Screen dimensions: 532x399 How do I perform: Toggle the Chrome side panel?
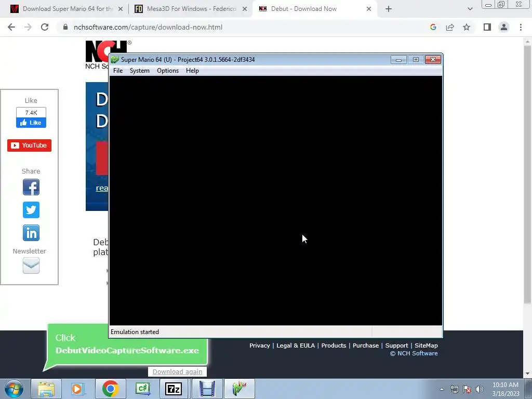pos(487,27)
